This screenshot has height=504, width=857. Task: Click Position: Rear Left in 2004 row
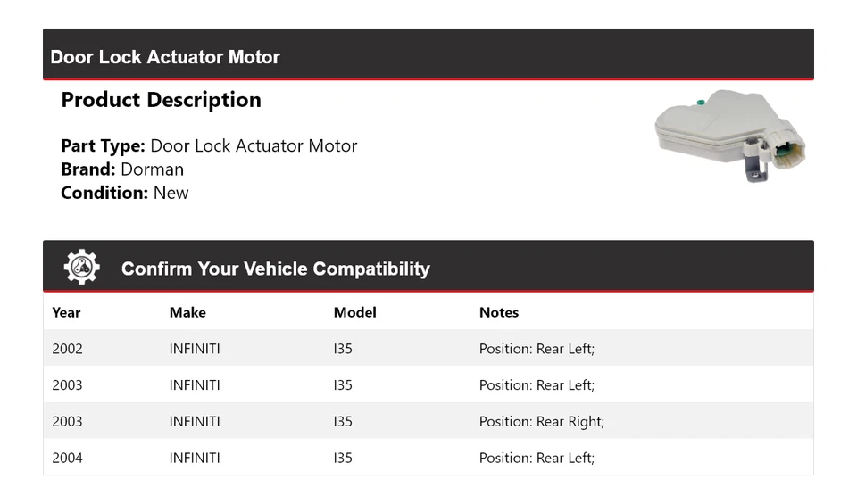point(537,458)
